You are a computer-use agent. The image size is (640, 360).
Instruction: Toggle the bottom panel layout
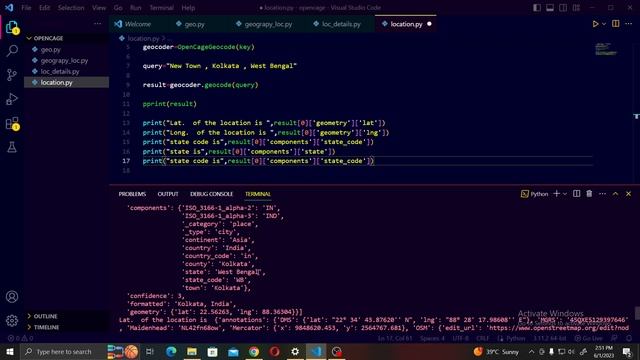point(550,8)
